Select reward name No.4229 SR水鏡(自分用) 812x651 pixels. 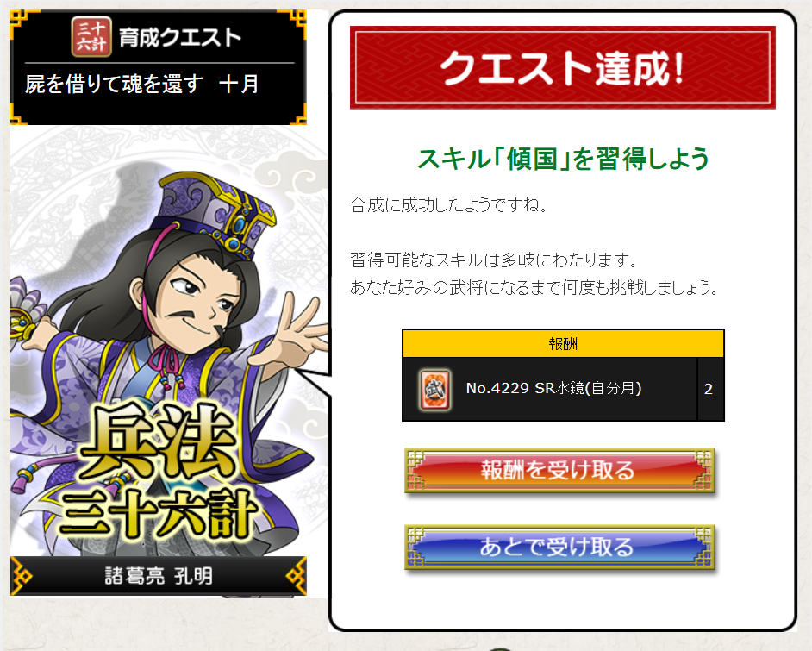pos(553,388)
